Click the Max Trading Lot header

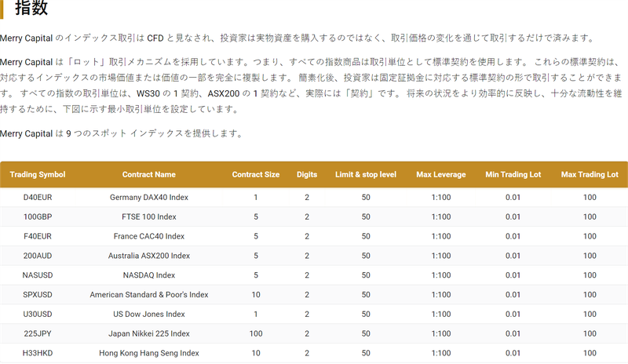[x=590, y=175]
